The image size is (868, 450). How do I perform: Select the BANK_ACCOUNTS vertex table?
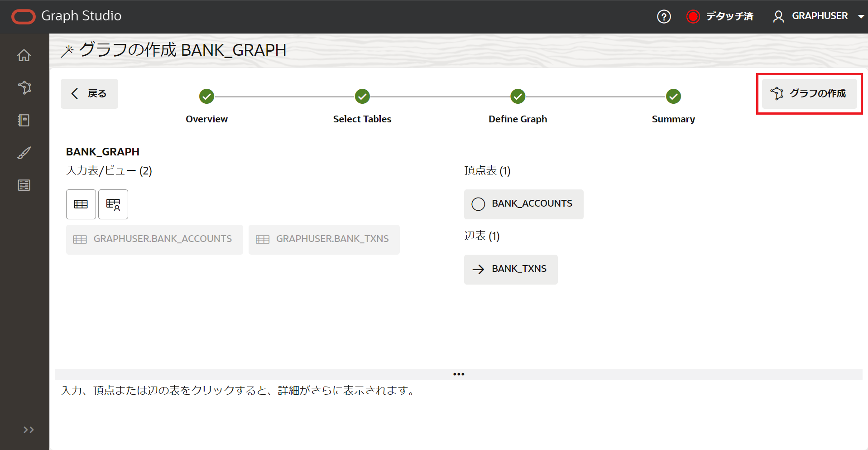point(523,204)
